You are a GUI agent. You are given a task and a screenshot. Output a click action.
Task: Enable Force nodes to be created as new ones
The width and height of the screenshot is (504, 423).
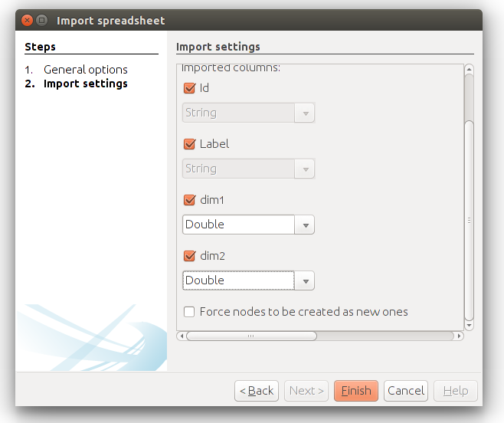(x=189, y=312)
